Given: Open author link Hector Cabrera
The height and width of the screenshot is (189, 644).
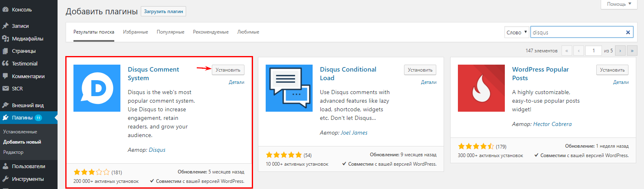Looking at the screenshot, I should (552, 124).
